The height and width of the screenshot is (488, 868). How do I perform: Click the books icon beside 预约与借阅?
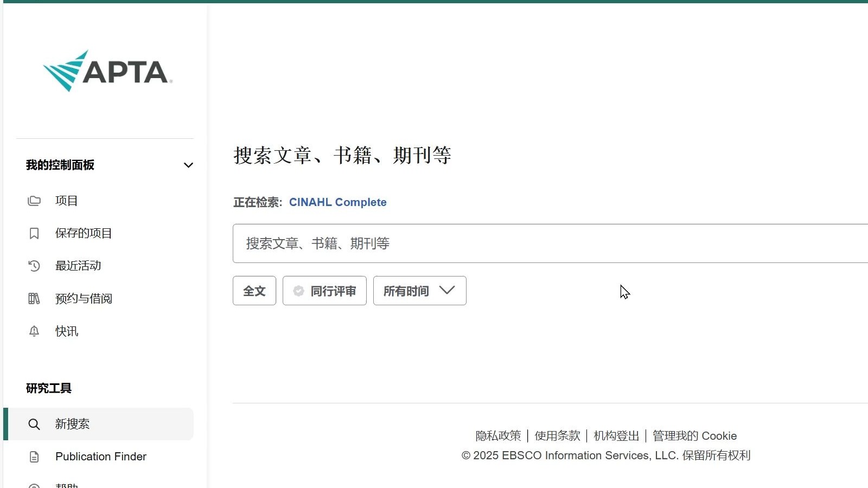(x=34, y=299)
